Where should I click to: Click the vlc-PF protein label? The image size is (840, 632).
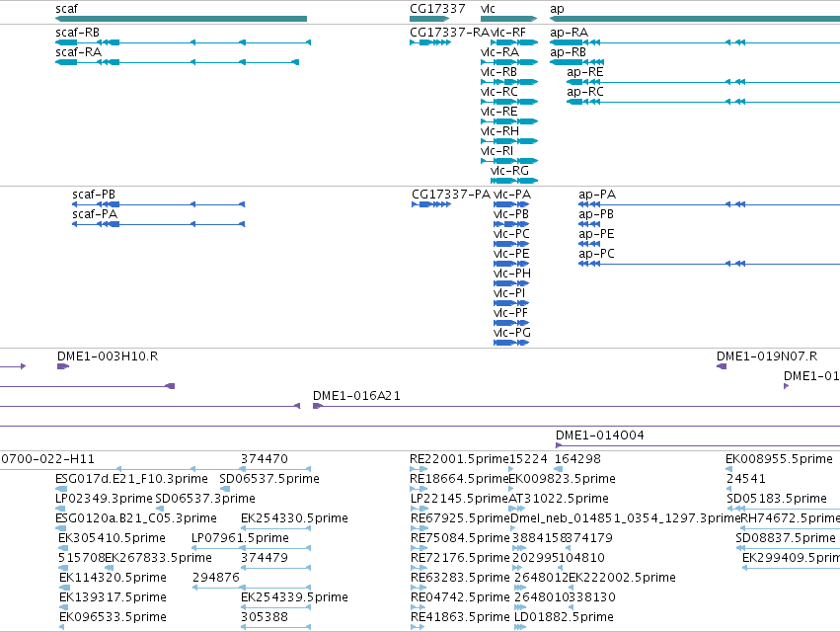click(510, 313)
